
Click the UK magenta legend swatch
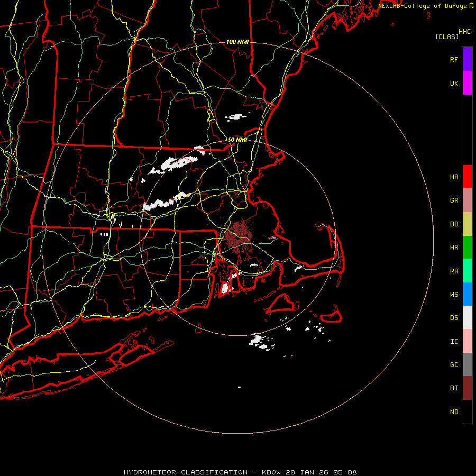point(467,83)
